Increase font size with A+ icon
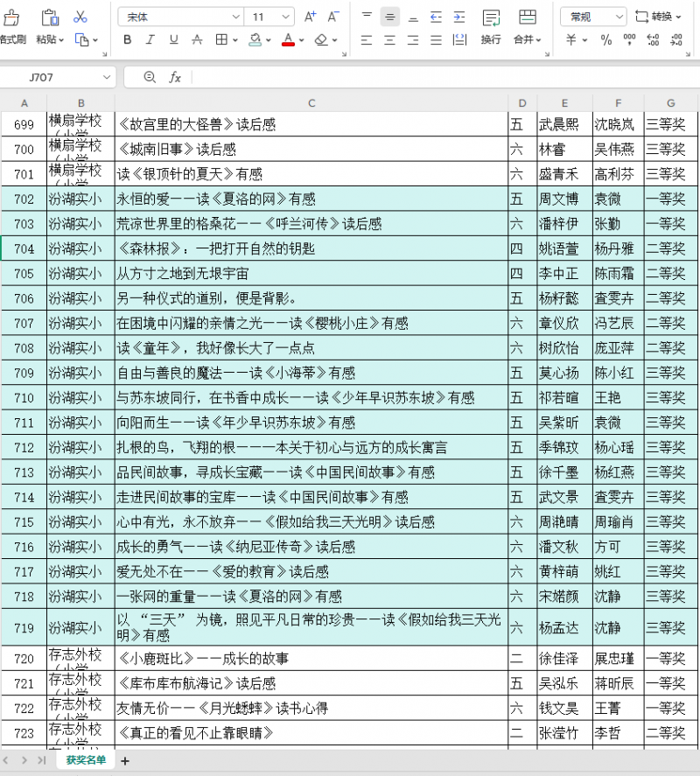Viewport: 700px width, 776px height. pyautogui.click(x=310, y=17)
